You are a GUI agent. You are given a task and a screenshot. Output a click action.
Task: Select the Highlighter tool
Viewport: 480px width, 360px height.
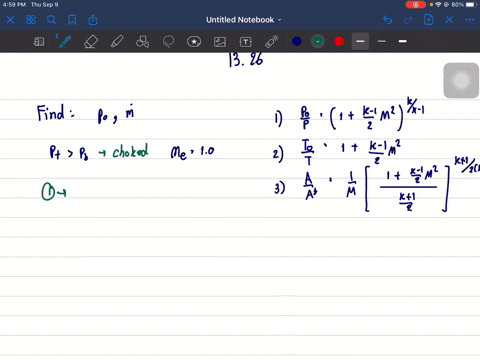coord(117,42)
